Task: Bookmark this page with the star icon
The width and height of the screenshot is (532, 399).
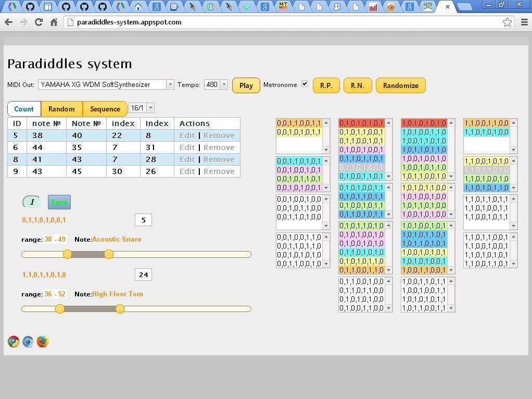Action: click(x=507, y=22)
